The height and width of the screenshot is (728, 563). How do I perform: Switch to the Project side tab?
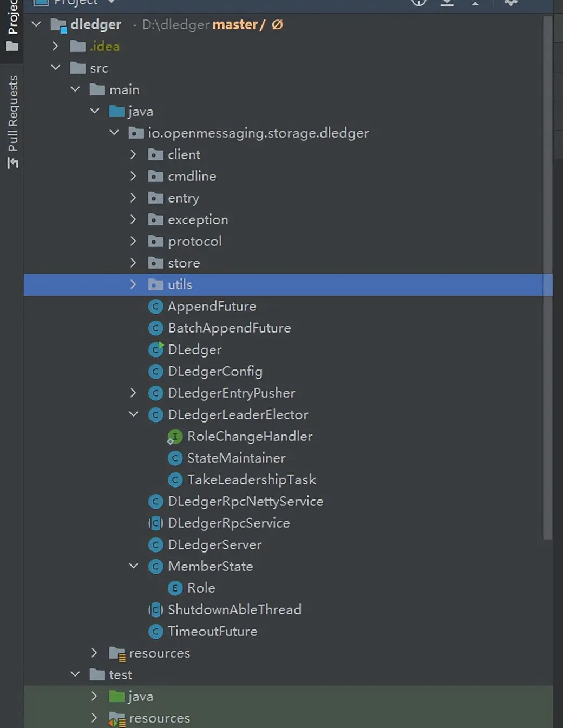12,24
